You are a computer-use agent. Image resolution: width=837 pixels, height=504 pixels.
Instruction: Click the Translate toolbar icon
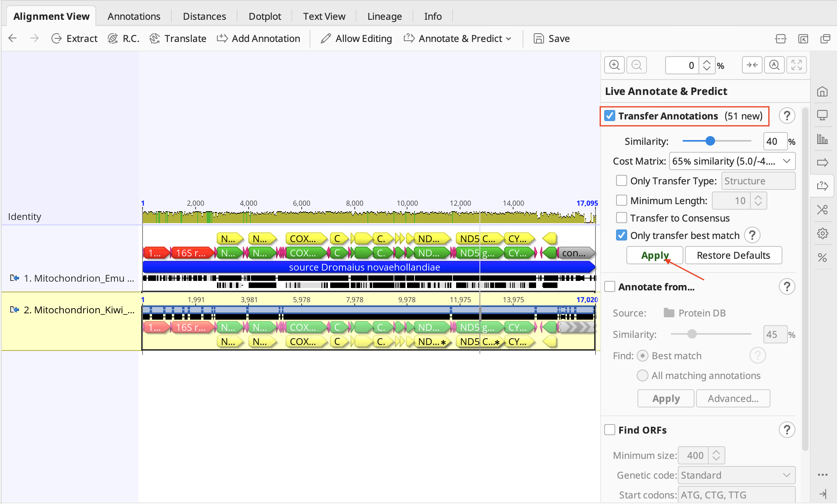tap(155, 38)
